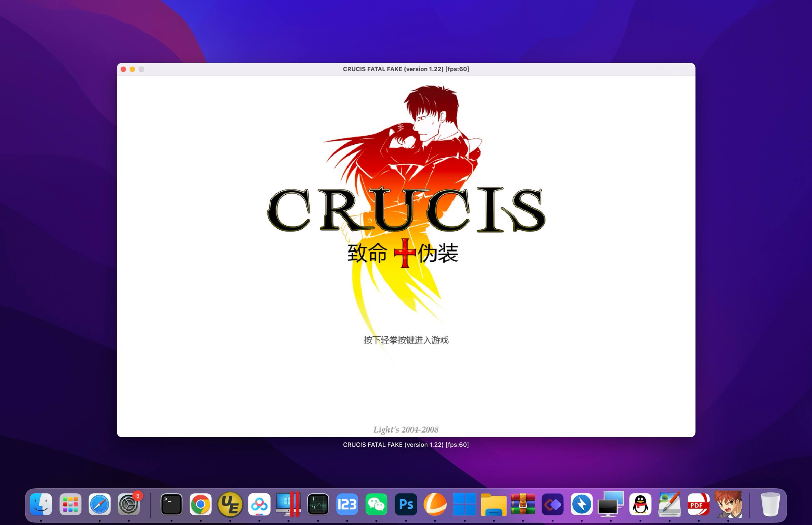Open Baidu Netdisk cloud icon
Viewport: 812px width, 525px height.
[x=259, y=504]
